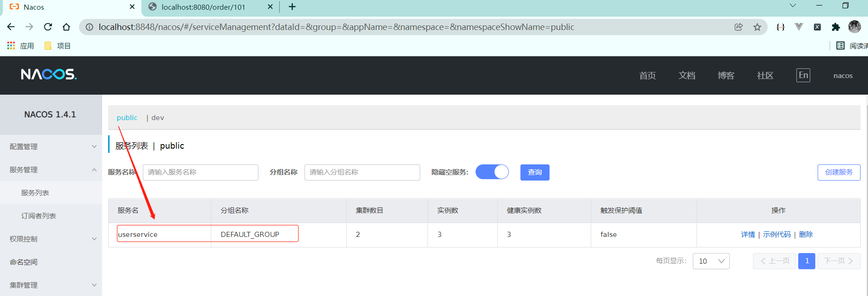Reload the current page
Image resolution: width=868 pixels, height=296 pixels.
(48, 27)
